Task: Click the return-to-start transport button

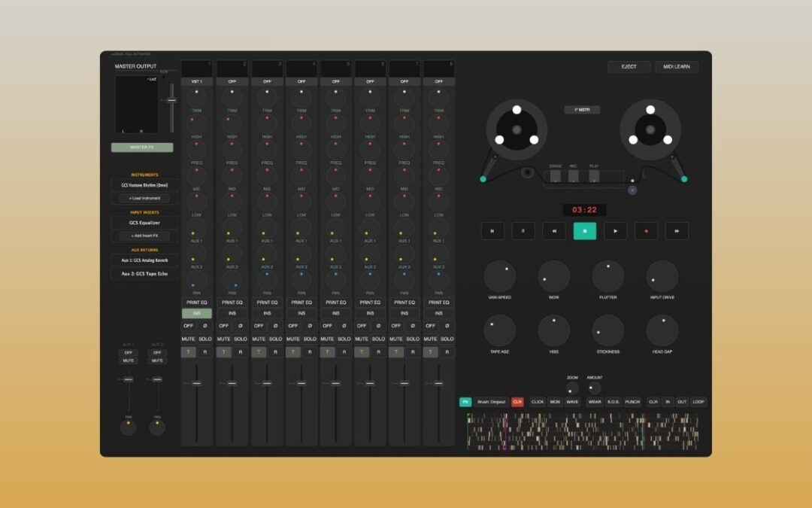Action: [492, 231]
